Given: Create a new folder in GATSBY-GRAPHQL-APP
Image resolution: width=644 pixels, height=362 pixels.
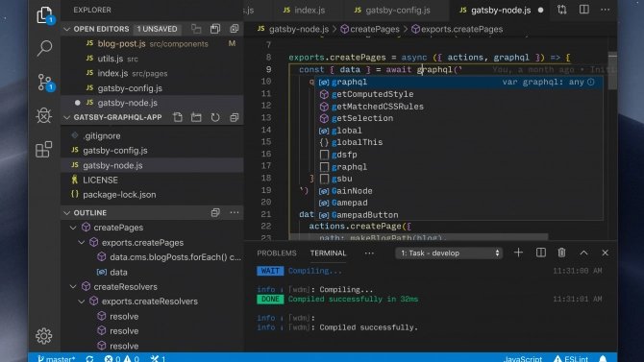Looking at the screenshot, I should click(x=196, y=117).
